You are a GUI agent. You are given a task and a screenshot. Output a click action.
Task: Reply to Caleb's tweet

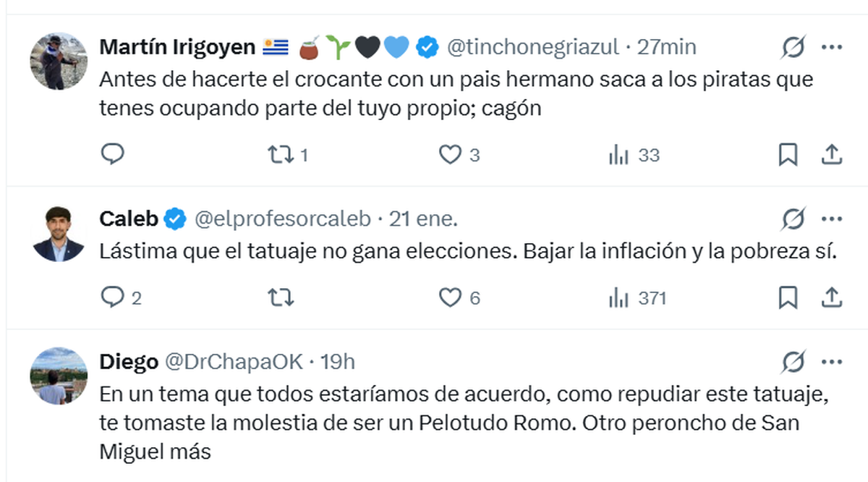(112, 297)
